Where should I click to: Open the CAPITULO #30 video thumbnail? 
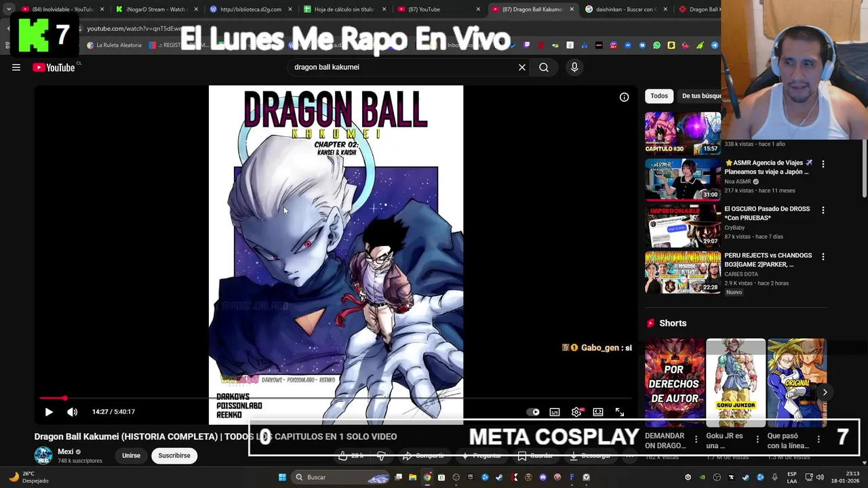(683, 134)
